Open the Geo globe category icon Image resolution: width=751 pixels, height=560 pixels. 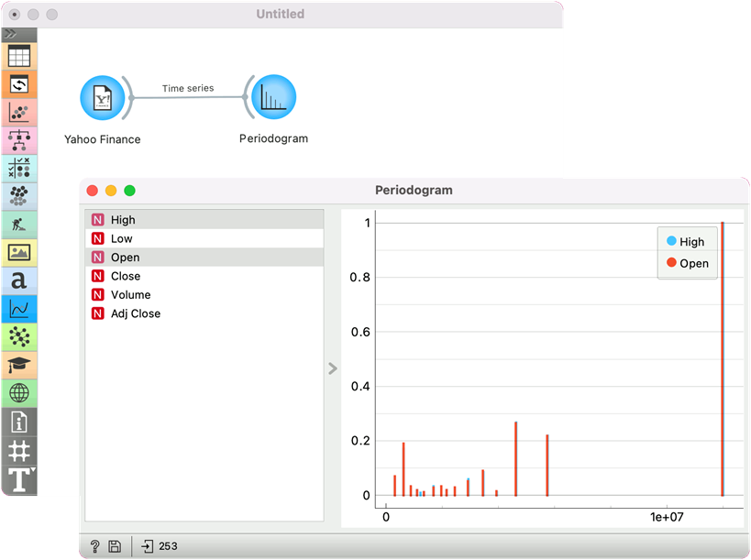pyautogui.click(x=19, y=393)
